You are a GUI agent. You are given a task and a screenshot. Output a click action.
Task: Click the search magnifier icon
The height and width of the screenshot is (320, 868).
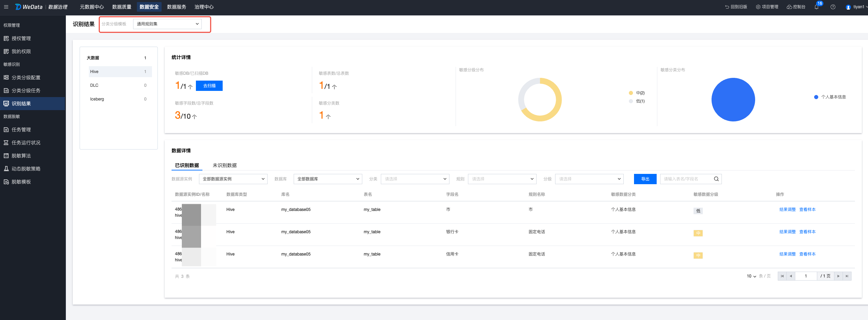[716, 179]
